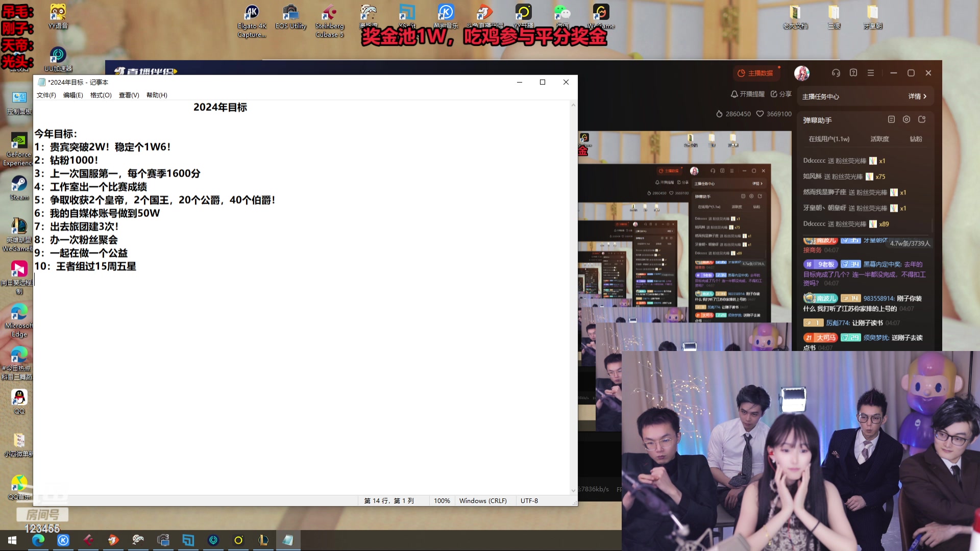Image resolution: width=980 pixels, height=551 pixels.
Task: Open EOS Utility on the desktop
Action: click(x=290, y=13)
